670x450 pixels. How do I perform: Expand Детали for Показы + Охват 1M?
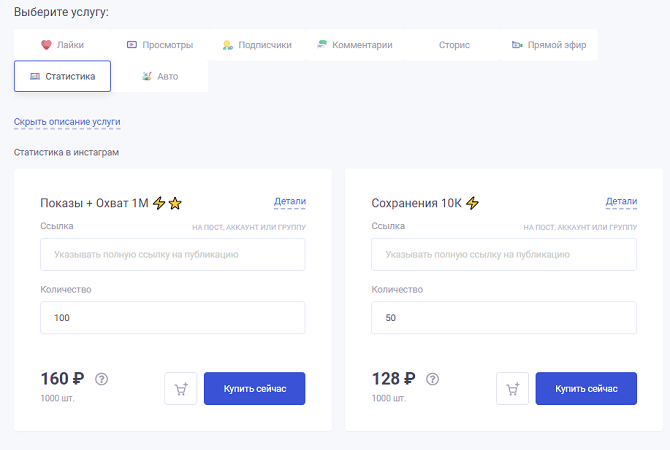290,202
